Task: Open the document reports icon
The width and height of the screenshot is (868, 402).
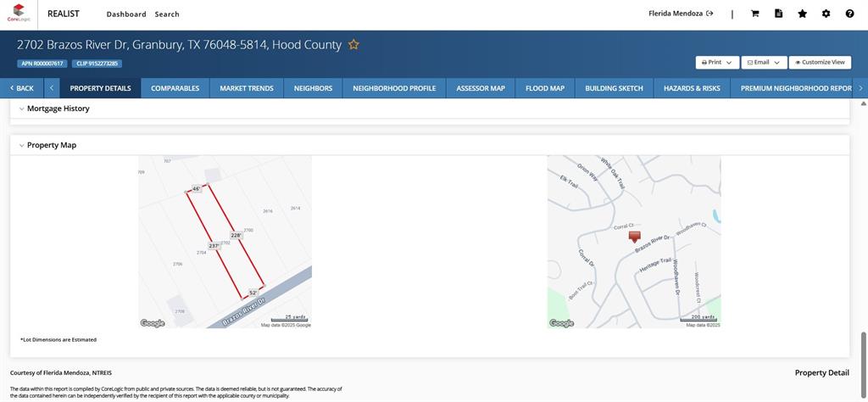Action: tap(778, 14)
